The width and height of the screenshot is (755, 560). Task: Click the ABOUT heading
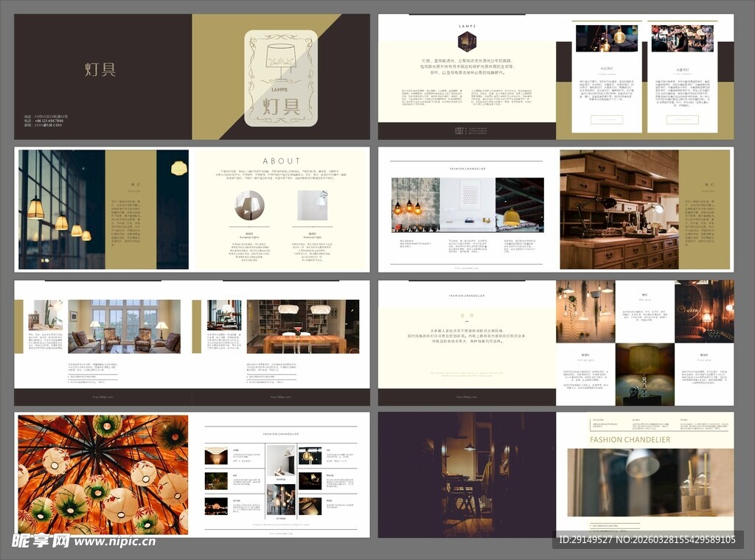point(282,161)
